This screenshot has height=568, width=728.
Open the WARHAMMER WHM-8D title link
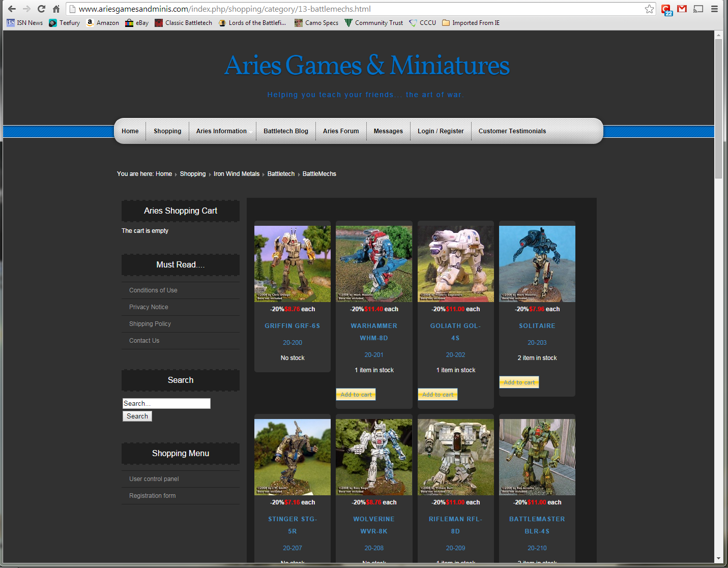click(374, 332)
